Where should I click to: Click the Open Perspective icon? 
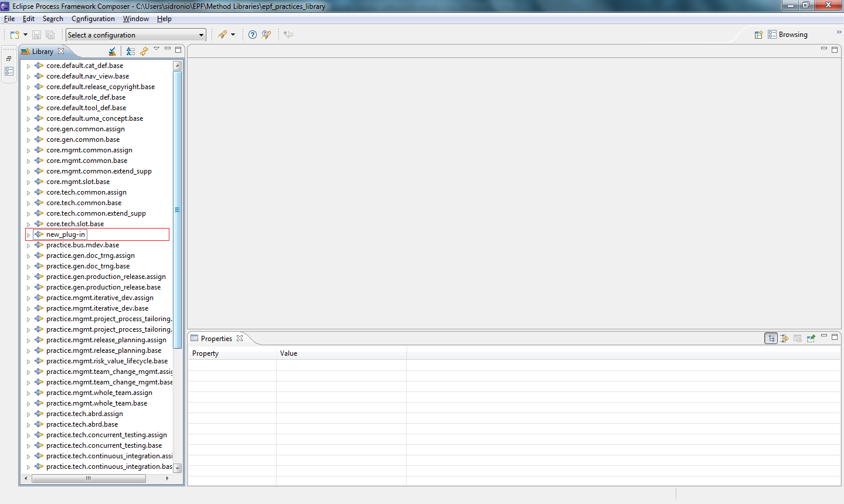pyautogui.click(x=758, y=35)
